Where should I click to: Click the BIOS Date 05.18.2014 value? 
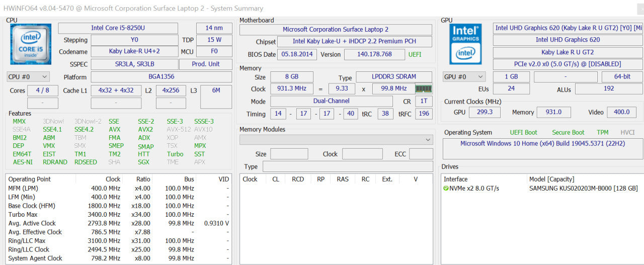coord(297,54)
